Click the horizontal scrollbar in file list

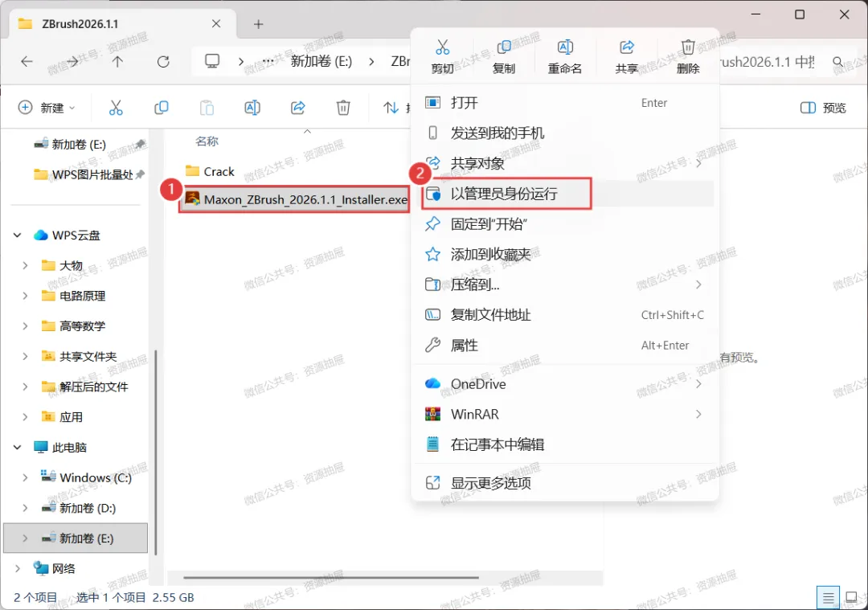pyautogui.click(x=331, y=577)
